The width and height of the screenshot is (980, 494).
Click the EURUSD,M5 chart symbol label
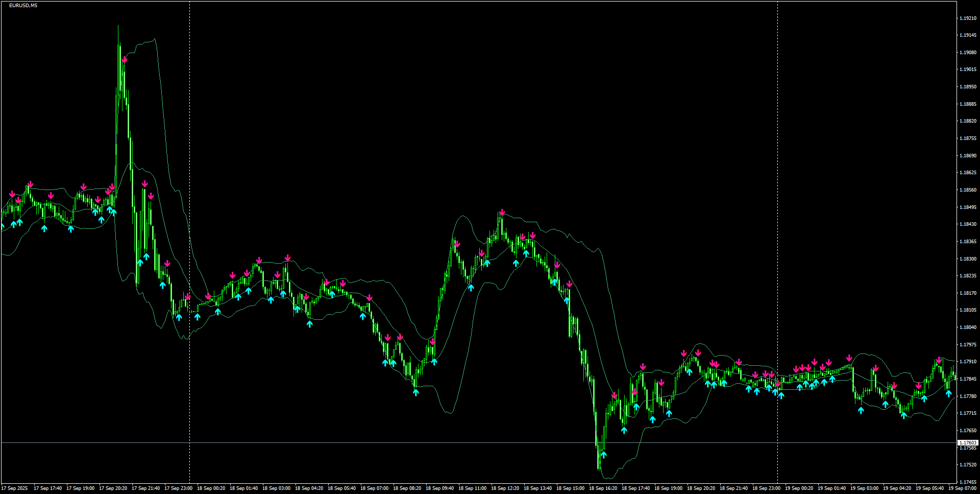click(23, 5)
